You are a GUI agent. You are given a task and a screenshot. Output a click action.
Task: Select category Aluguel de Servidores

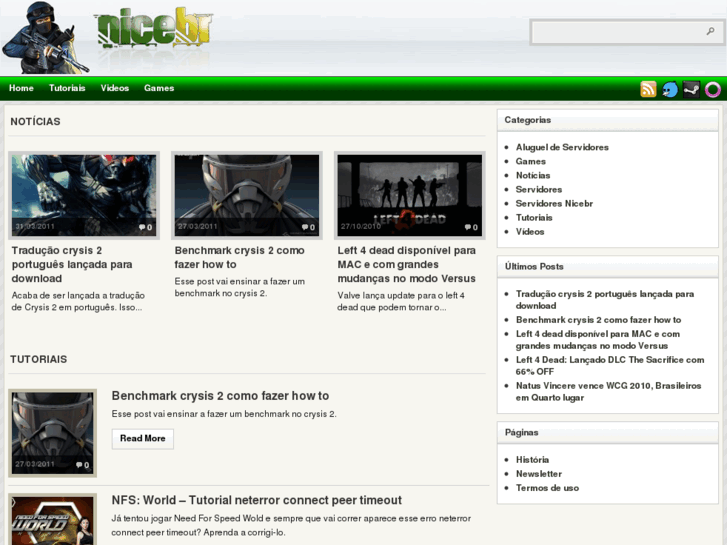pyautogui.click(x=562, y=147)
